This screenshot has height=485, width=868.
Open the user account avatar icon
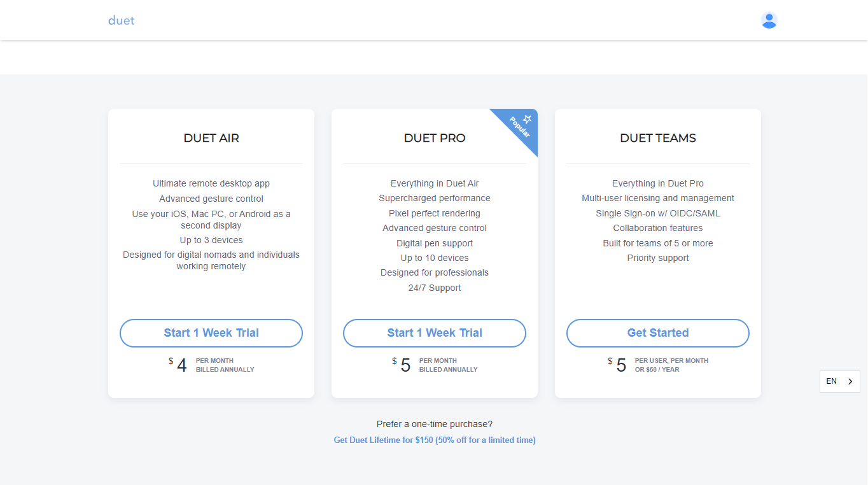(769, 20)
